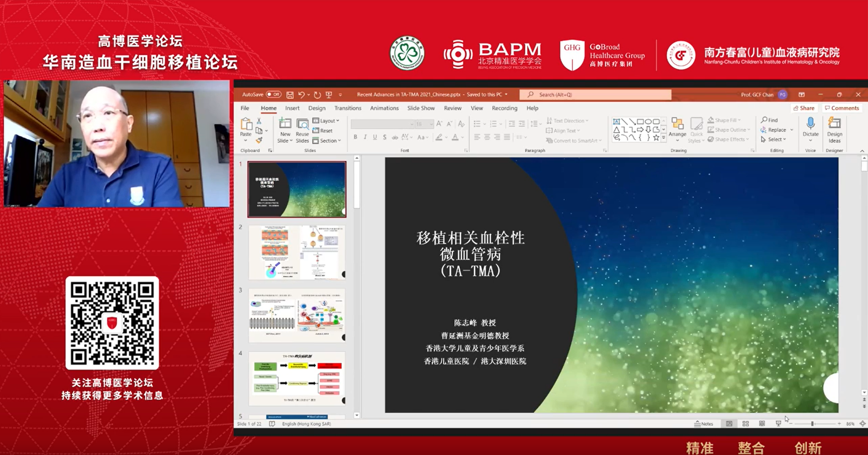The width and height of the screenshot is (868, 455).
Task: Click the Search (Alt+Q) box
Action: tap(595, 95)
